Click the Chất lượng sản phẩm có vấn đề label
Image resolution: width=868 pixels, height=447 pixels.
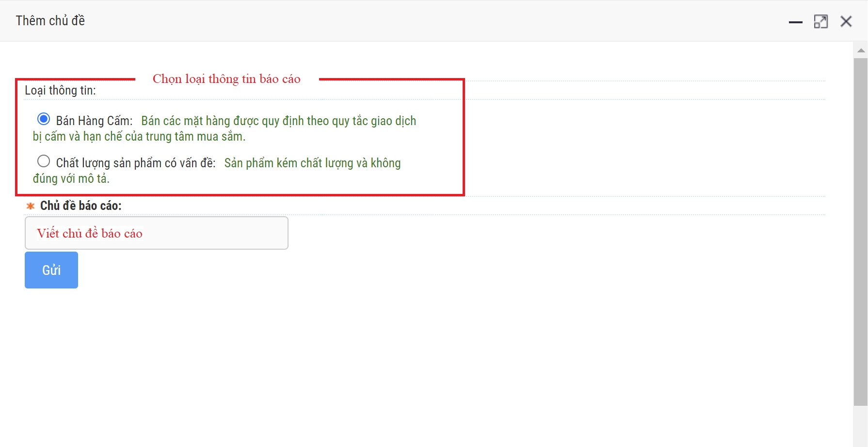(136, 163)
